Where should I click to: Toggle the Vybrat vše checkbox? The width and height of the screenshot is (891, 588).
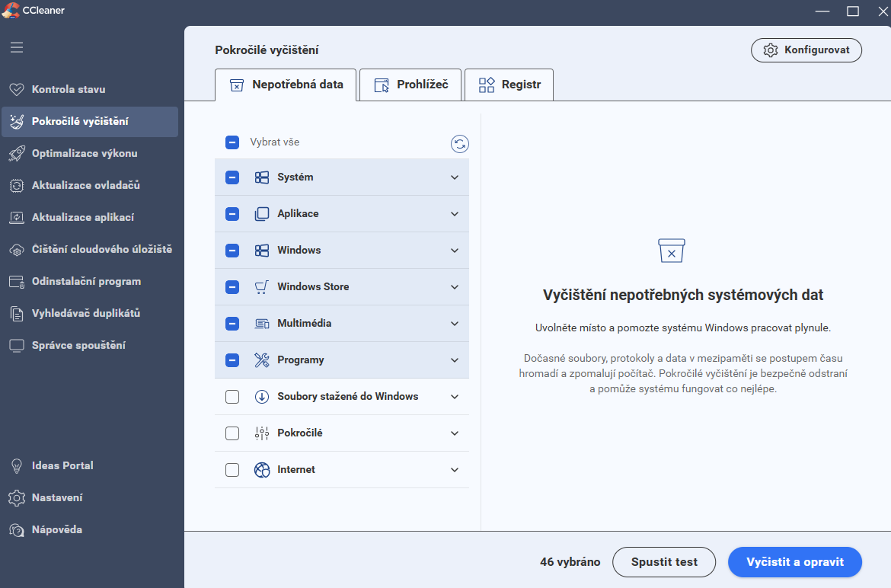[232, 142]
